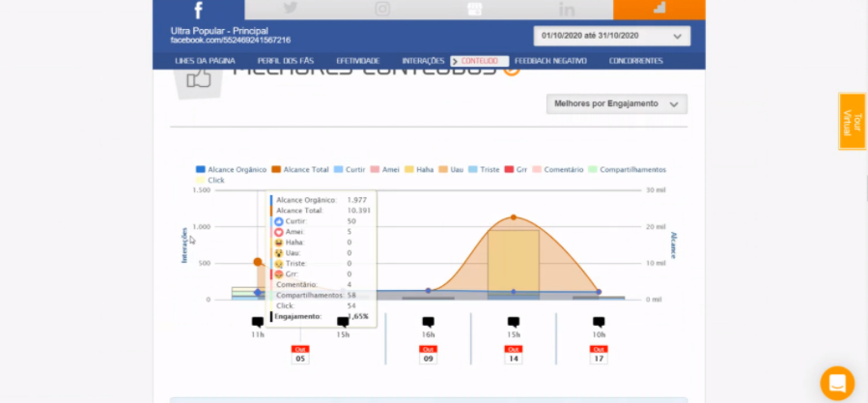
Task: Toggle Alcance Total series in legend
Action: point(300,169)
